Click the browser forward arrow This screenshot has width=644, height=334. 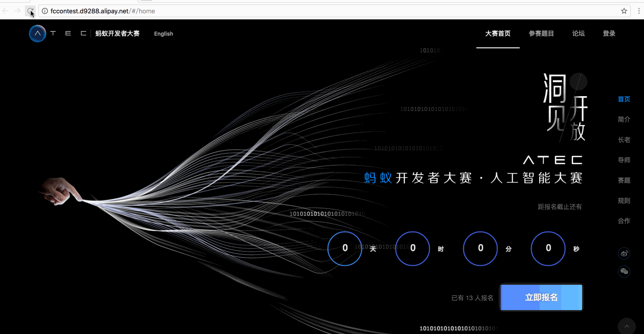18,11
